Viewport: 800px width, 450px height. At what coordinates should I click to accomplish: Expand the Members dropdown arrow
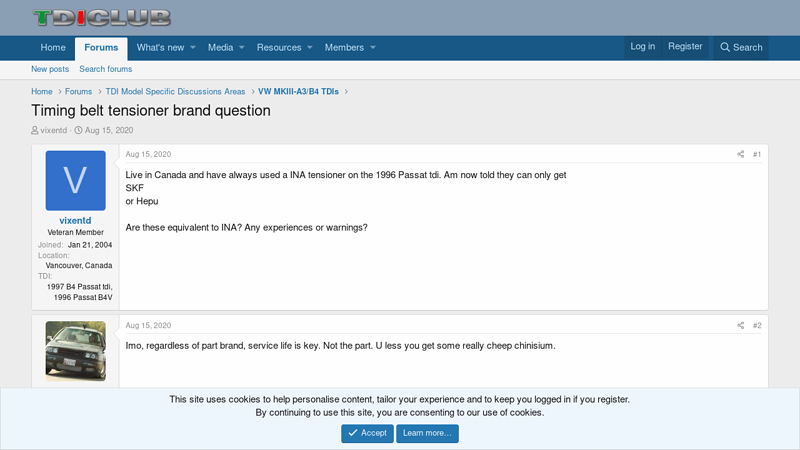373,47
